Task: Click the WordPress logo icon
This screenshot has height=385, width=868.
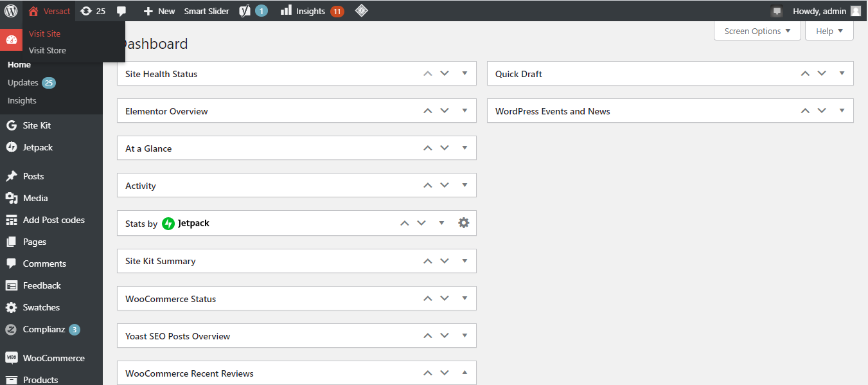Action: [11, 11]
